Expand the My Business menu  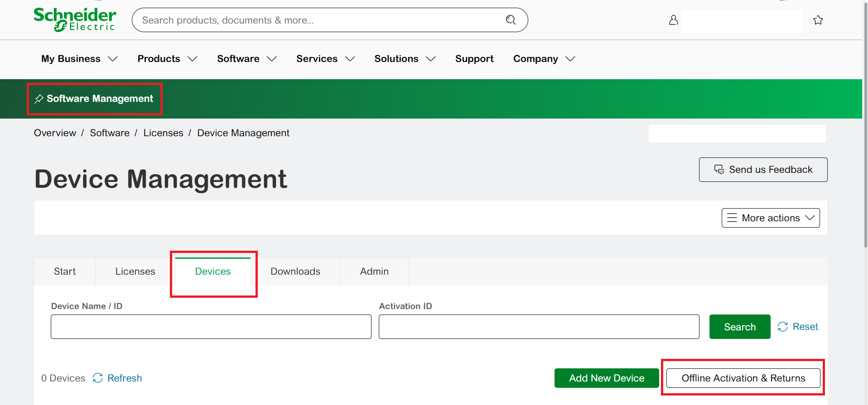[79, 59]
